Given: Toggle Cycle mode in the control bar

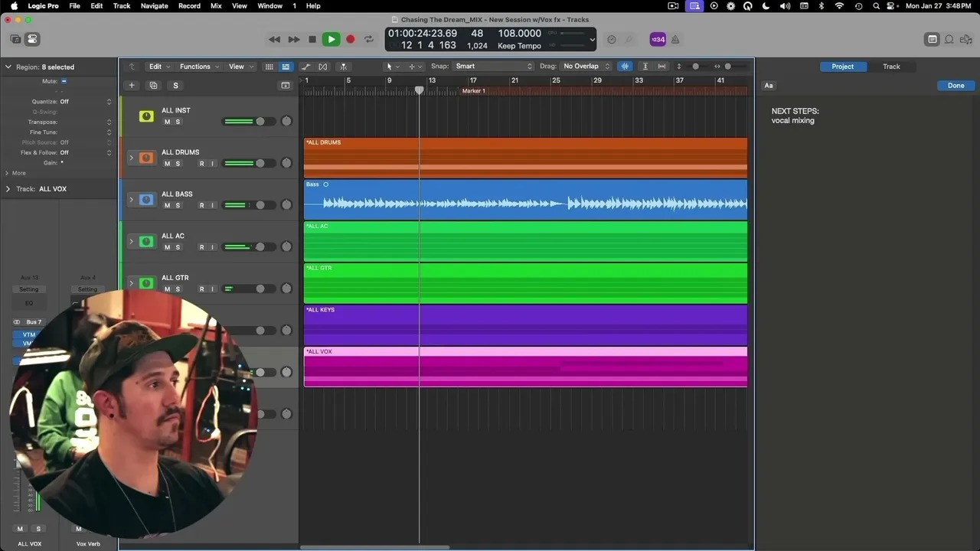Looking at the screenshot, I should click(369, 39).
